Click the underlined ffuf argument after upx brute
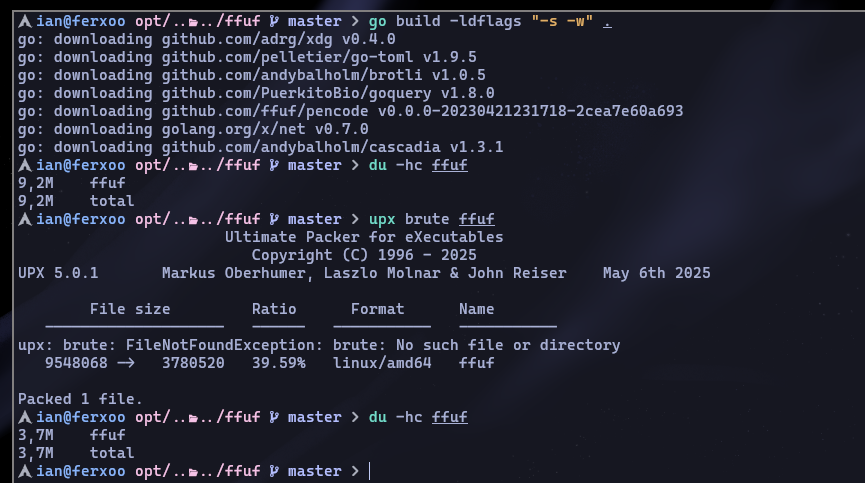 tap(477, 219)
